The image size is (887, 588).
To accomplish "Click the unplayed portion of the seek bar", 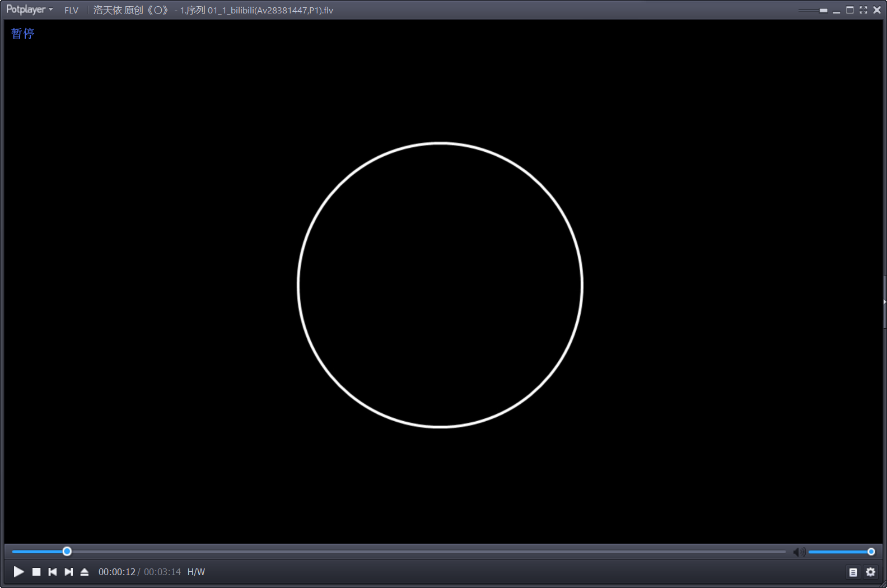I will (428, 552).
